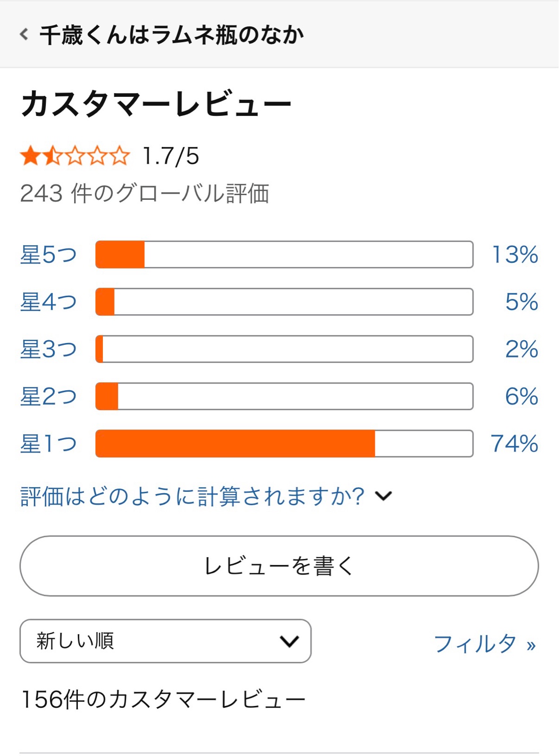Open the 星1つ rating link

(48, 444)
